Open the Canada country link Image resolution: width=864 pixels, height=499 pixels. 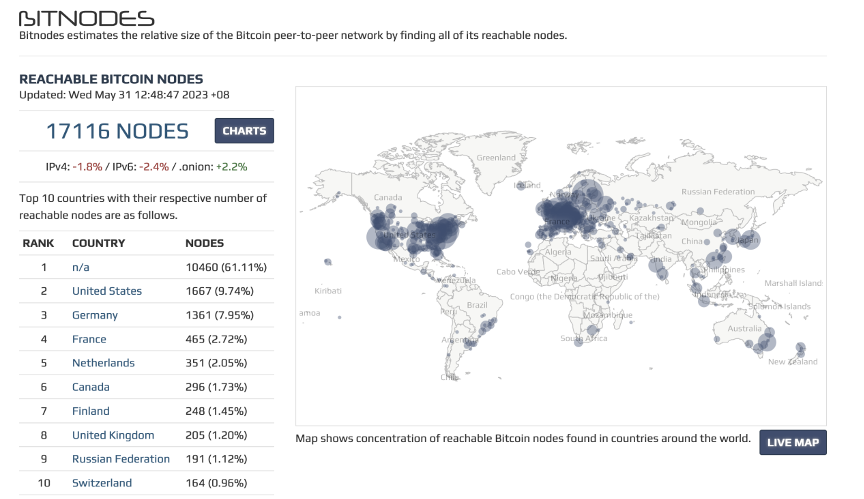pyautogui.click(x=91, y=387)
